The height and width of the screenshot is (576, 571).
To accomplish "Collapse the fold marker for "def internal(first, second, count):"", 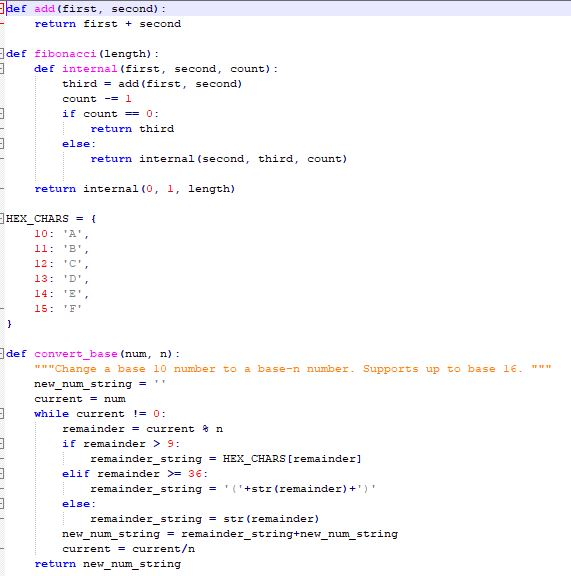I will coord(1,69).
